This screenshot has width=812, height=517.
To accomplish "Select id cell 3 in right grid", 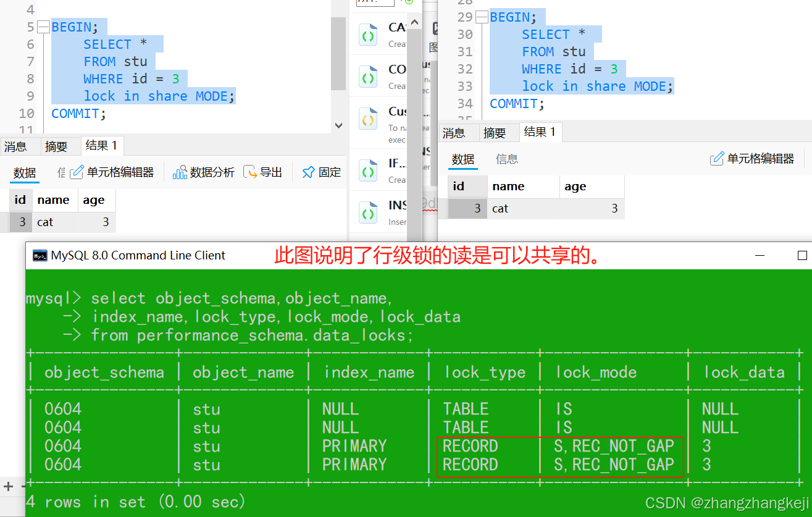I will (x=467, y=209).
